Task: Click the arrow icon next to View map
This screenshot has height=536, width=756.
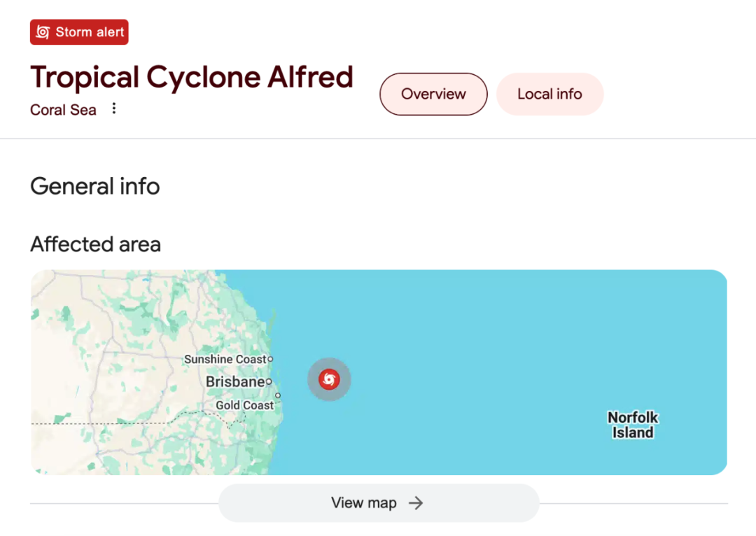Action: click(x=416, y=503)
